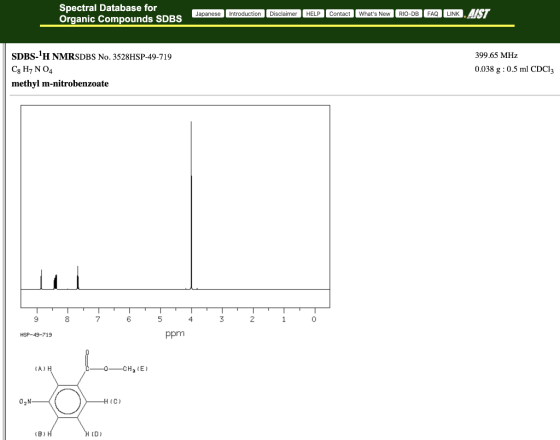Screen dimensions: 560x440
Task: Select the compound name methyl m-nitrobenzoate
Action: (60, 84)
